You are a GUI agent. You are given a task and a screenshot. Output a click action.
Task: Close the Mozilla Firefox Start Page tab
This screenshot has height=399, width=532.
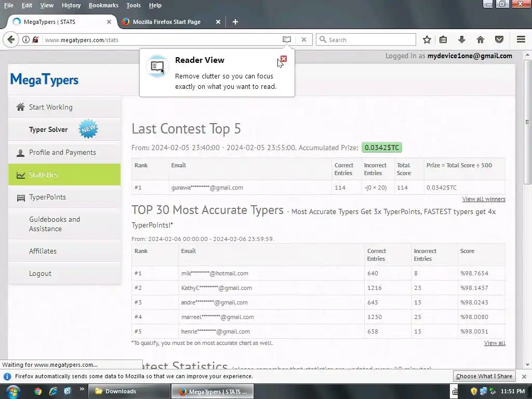pos(218,22)
